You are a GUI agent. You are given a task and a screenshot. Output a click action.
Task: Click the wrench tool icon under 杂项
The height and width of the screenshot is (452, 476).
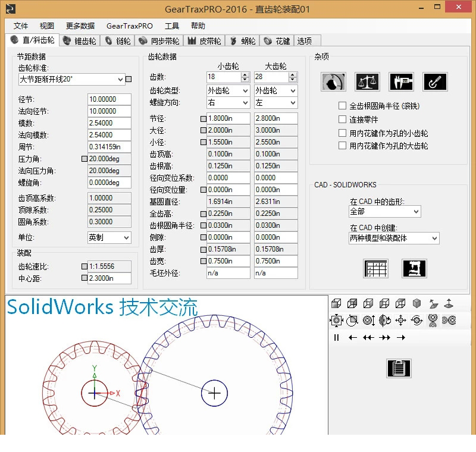coord(435,82)
